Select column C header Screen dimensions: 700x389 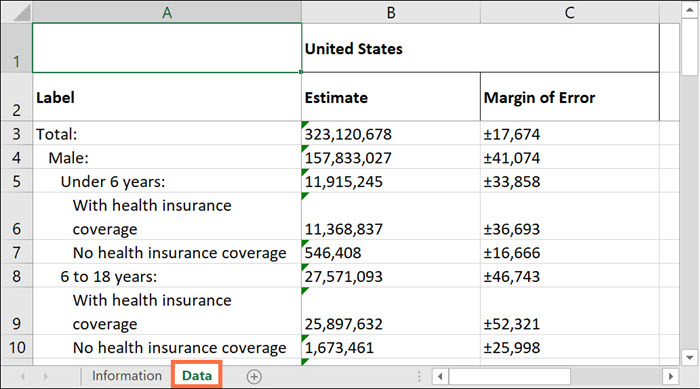point(570,12)
